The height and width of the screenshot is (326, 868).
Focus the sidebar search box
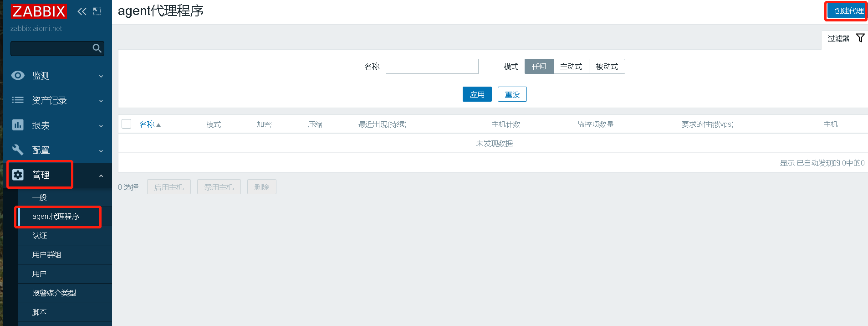click(x=57, y=48)
